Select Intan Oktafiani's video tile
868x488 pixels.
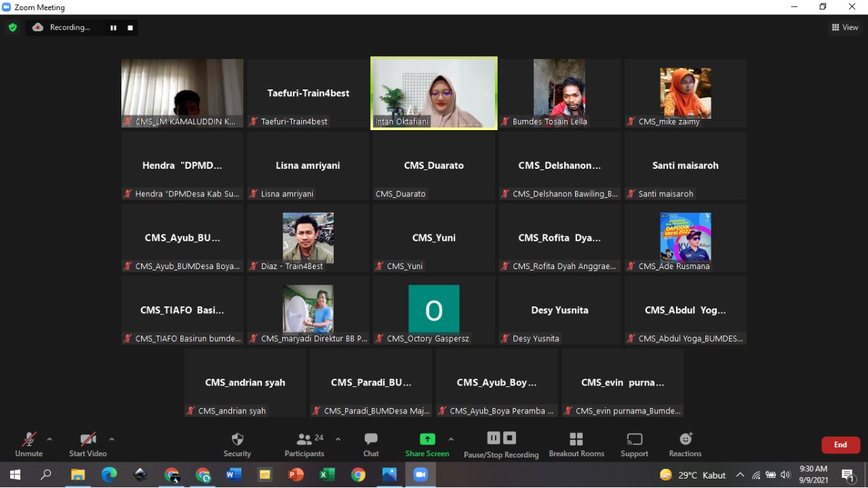(x=434, y=93)
